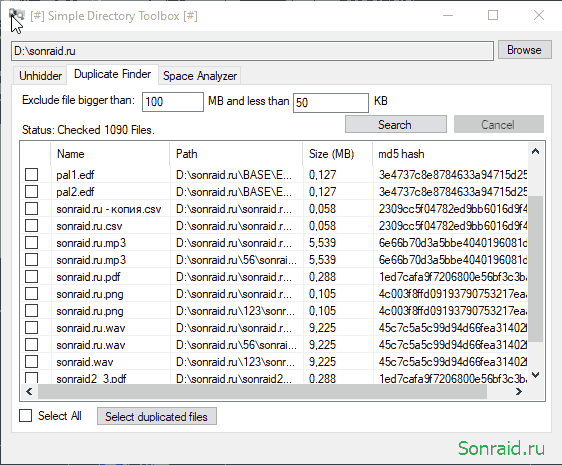Tick the sonraid.ru.csv checkbox

click(x=32, y=226)
